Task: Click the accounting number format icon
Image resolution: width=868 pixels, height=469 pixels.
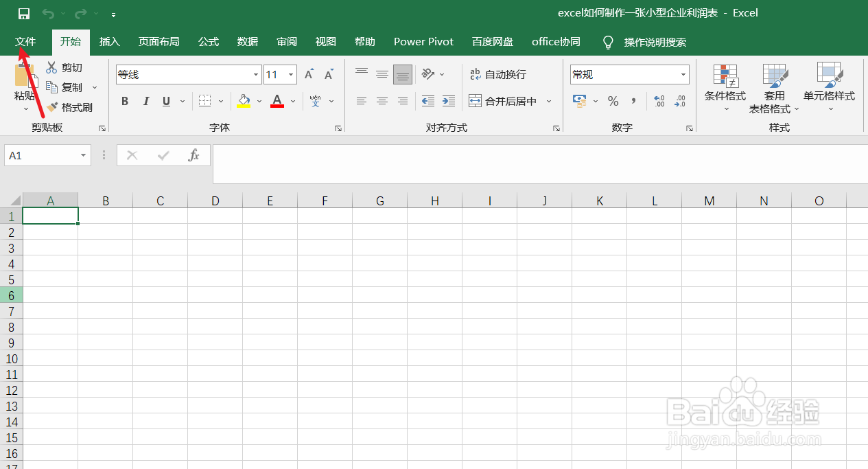Action: tap(580, 101)
